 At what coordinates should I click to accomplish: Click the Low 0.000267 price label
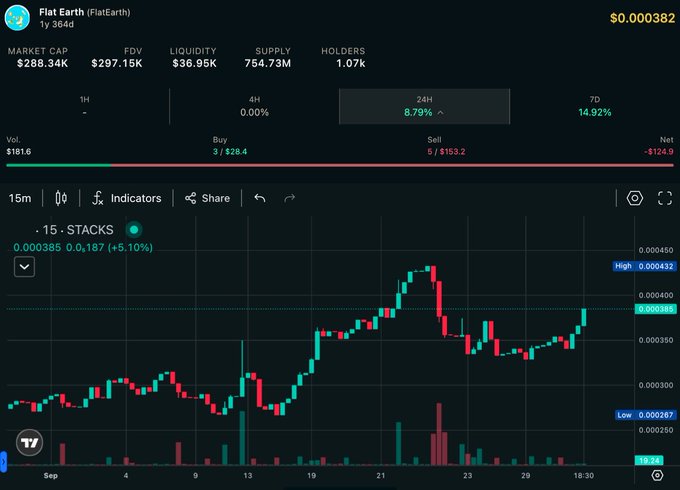646,415
